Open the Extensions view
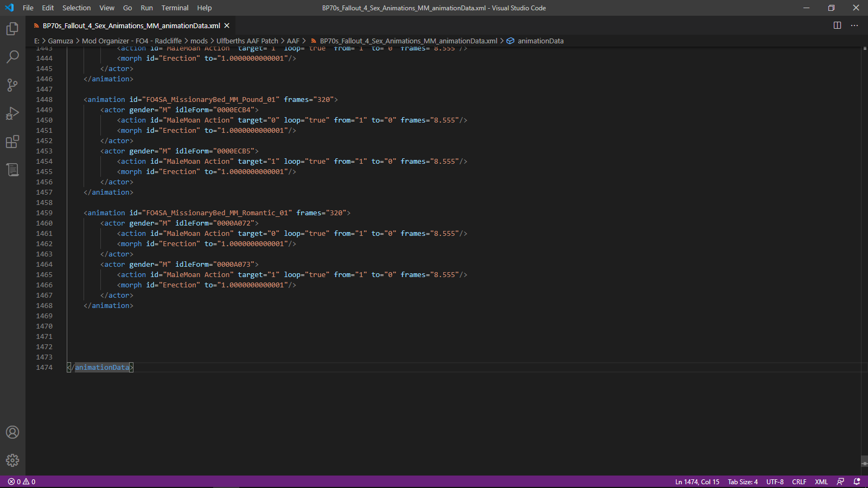 (12, 142)
